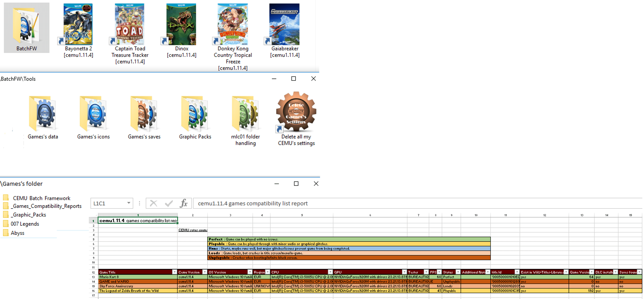Open the Tester column filter dropdown
Image resolution: width=644 pixels, height=299 pixels.
click(426, 272)
